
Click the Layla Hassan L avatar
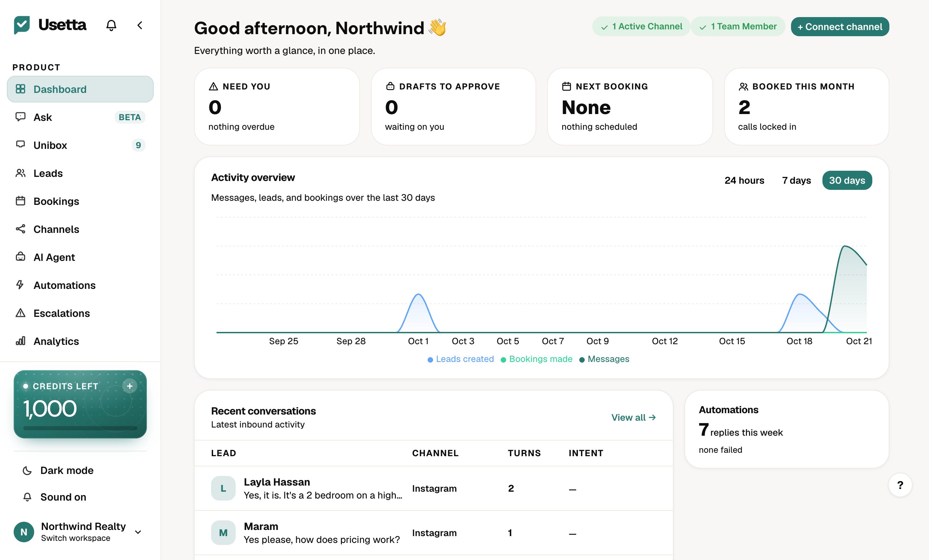pyautogui.click(x=223, y=488)
